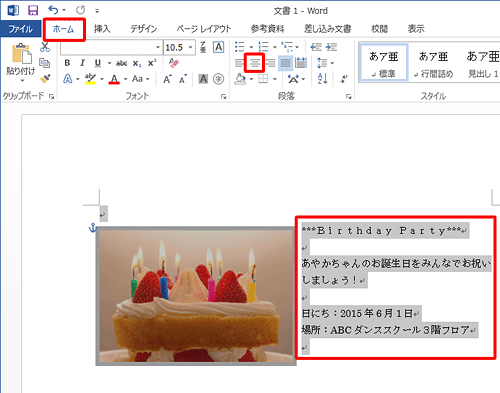Click the enclosed characters circle icon

tap(218, 79)
